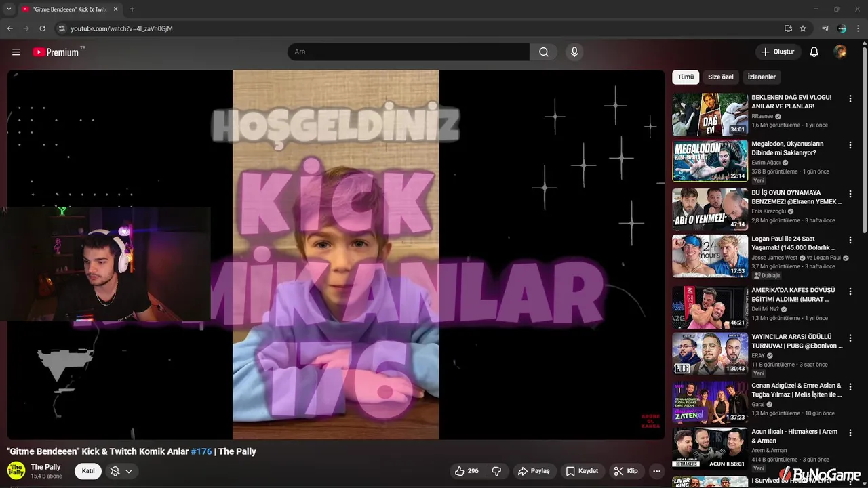Screen dimensions: 868x488
Task: Expand the notification preference dropdown
Action: pos(122,471)
